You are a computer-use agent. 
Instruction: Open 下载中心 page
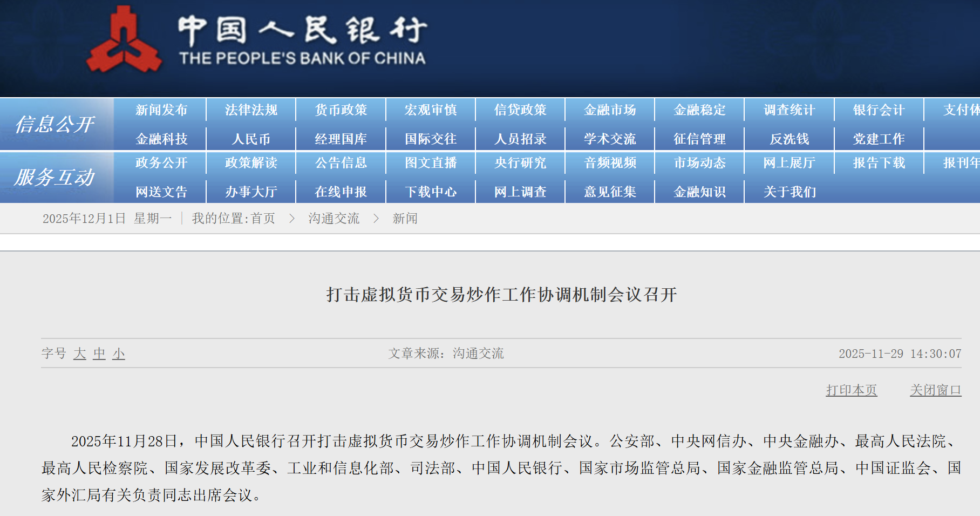click(431, 192)
